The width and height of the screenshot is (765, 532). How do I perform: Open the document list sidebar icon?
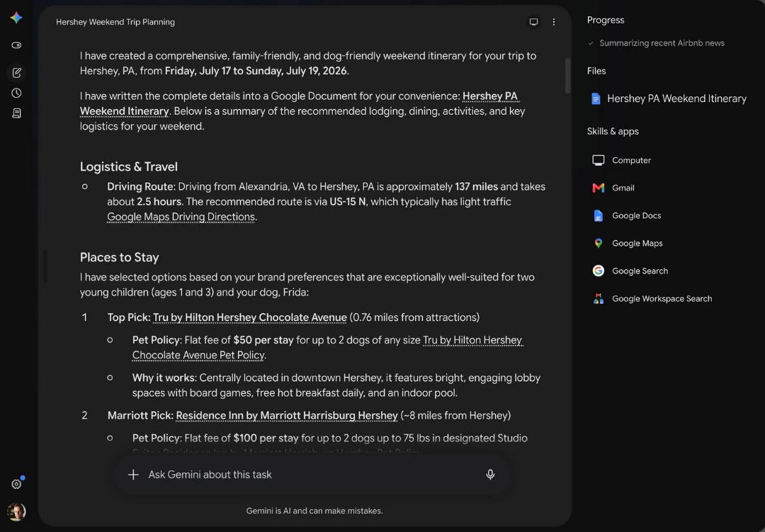point(16,113)
